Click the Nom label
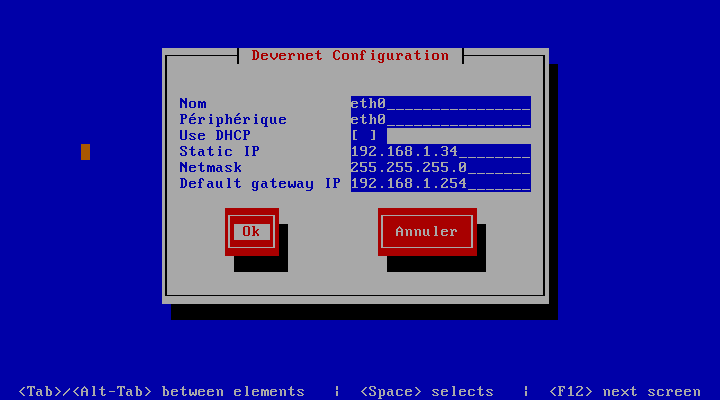This screenshot has width=720, height=400. 193,103
